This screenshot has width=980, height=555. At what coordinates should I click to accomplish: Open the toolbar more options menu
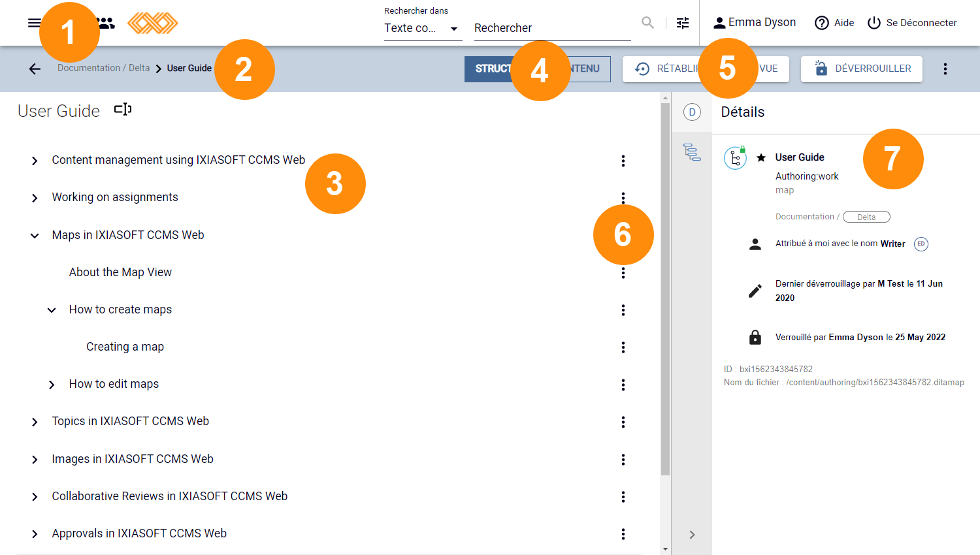pyautogui.click(x=945, y=69)
